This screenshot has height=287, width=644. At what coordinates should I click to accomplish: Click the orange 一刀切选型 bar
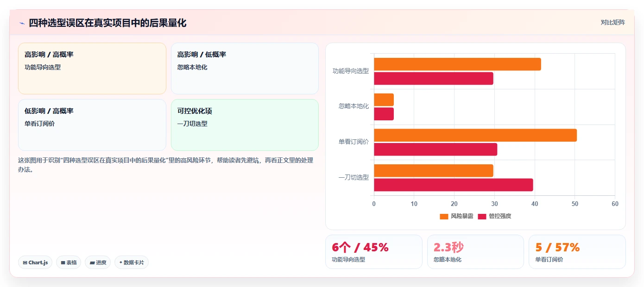coord(434,170)
